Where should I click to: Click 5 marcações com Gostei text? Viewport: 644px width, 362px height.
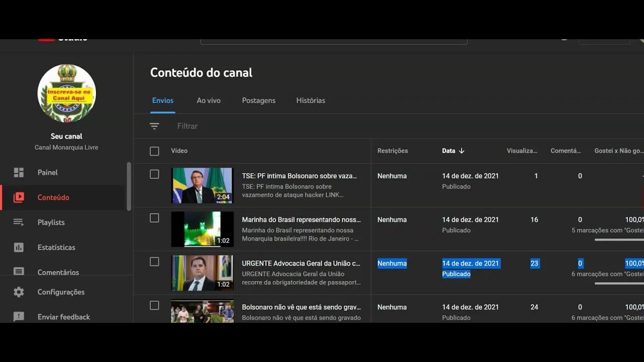(608, 230)
